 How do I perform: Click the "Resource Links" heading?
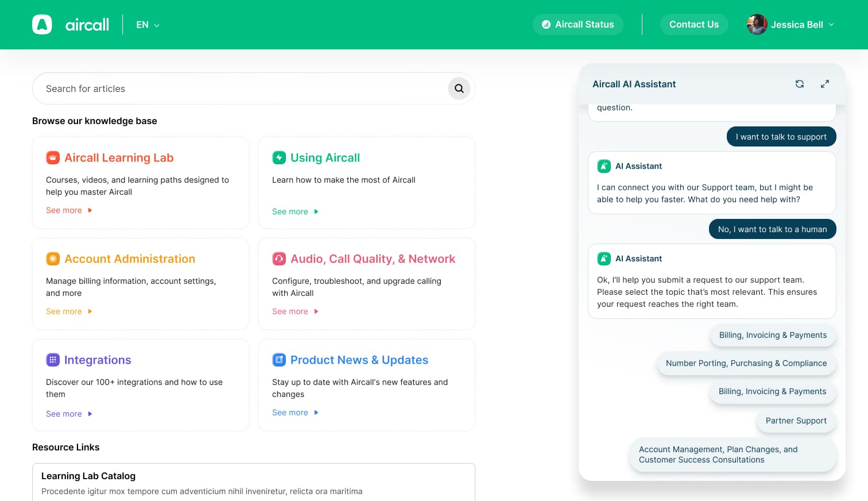(66, 447)
